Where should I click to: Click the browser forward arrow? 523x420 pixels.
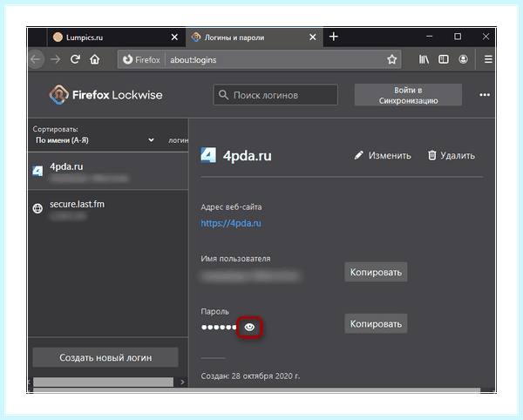[56, 59]
